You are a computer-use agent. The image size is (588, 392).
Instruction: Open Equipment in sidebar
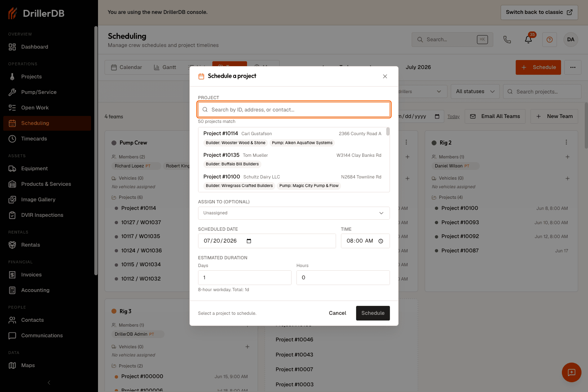tap(47, 169)
